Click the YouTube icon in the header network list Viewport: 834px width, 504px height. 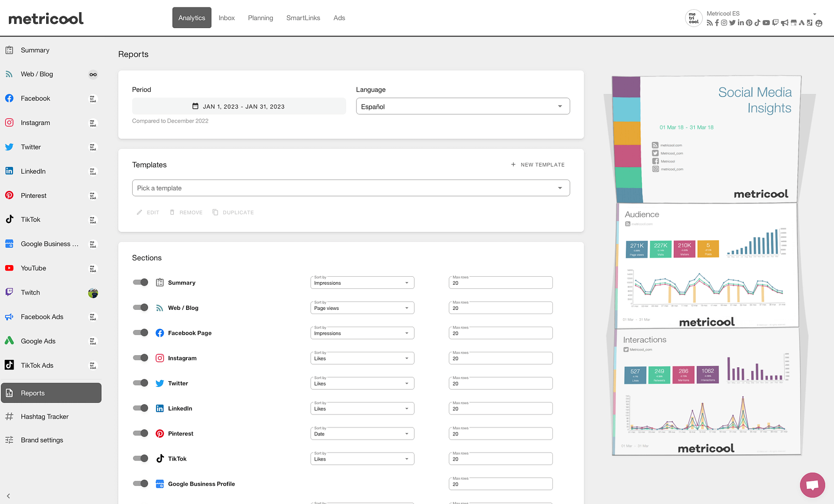click(x=766, y=23)
